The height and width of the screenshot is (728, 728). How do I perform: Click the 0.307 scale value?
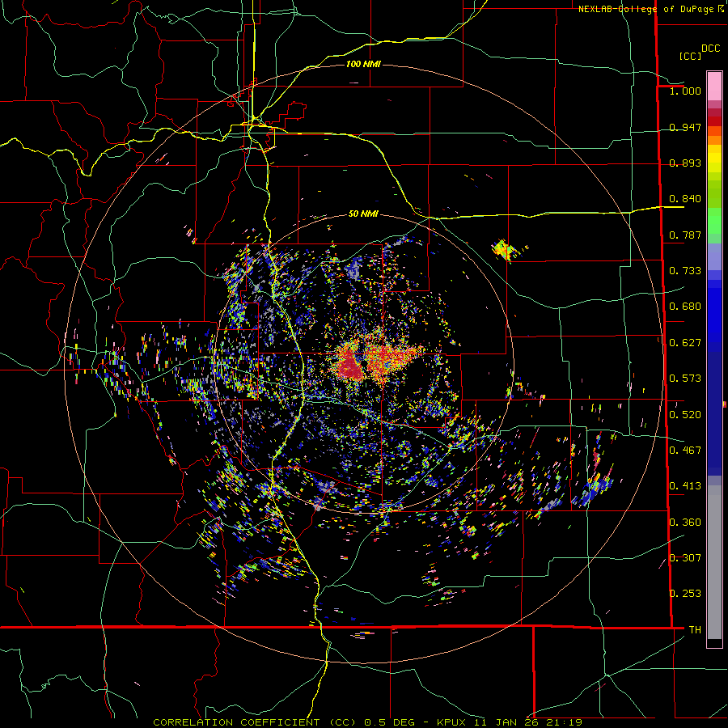685,558
